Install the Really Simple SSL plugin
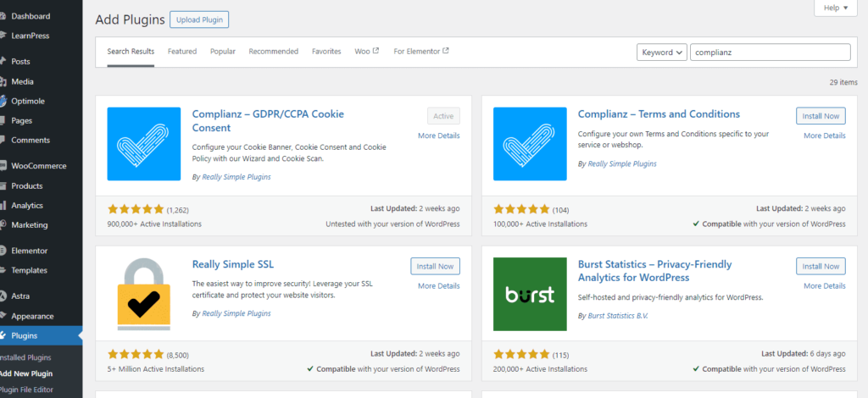Screen dimensions: 868x398 (x=435, y=266)
